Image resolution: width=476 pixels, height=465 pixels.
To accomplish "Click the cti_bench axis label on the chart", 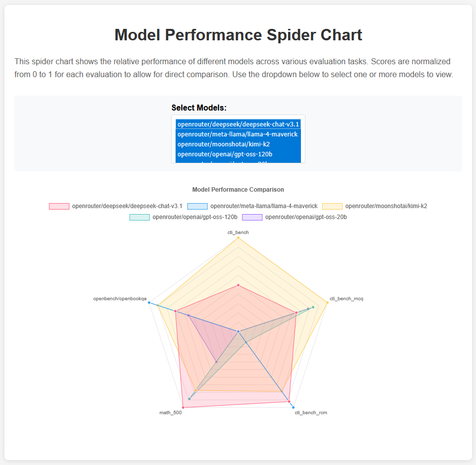I will pyautogui.click(x=238, y=232).
